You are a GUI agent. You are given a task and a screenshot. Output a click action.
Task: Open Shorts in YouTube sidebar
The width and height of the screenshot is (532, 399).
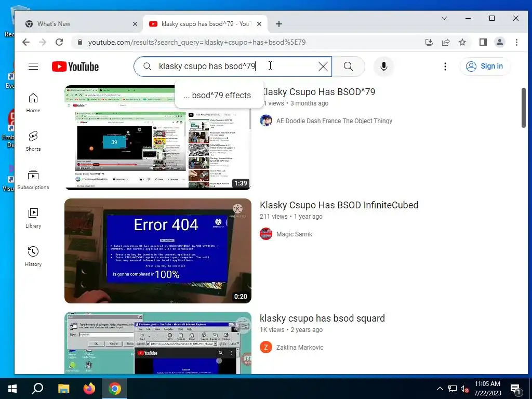point(33,141)
